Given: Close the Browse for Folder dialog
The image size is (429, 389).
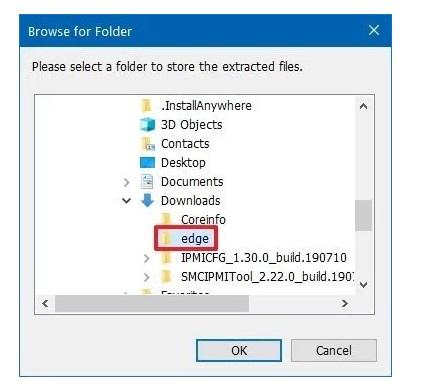Looking at the screenshot, I should click(374, 30).
